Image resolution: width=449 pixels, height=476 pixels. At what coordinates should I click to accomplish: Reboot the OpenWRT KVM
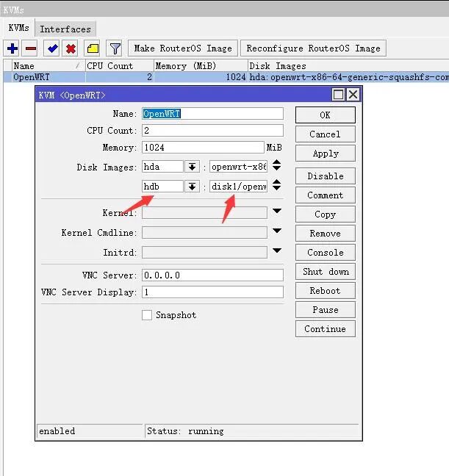pos(325,291)
